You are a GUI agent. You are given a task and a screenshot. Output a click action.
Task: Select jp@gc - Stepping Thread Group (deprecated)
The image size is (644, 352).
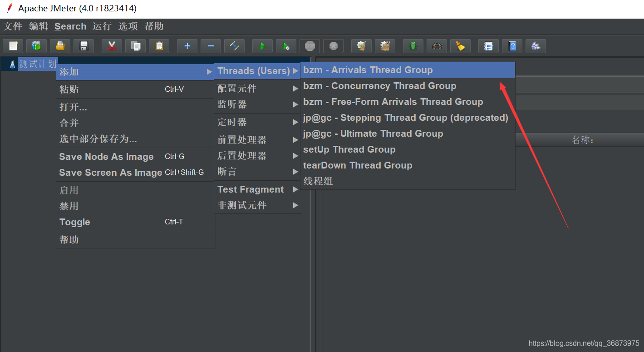(x=408, y=118)
